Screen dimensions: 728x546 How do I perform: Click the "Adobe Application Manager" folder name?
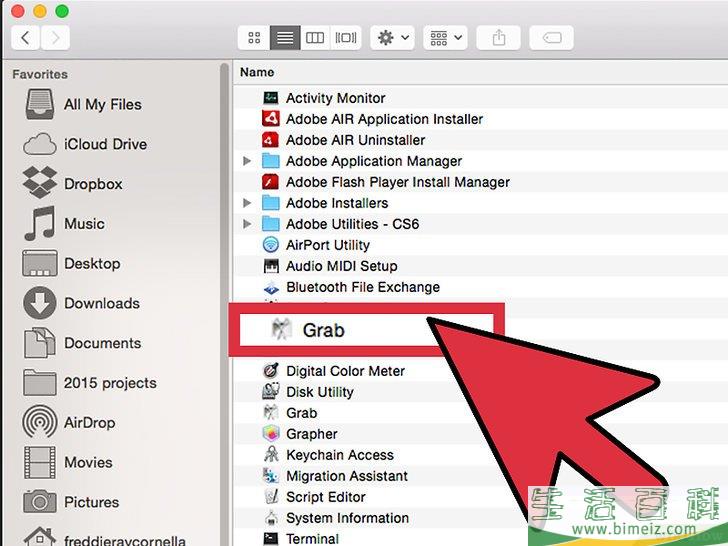point(374,161)
